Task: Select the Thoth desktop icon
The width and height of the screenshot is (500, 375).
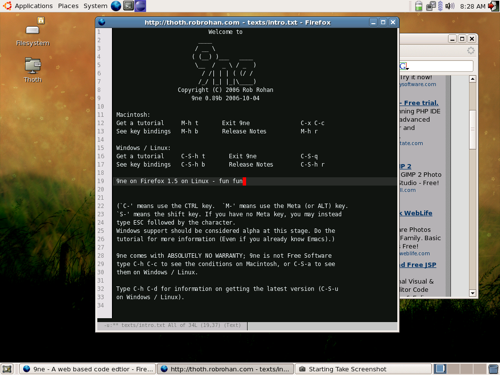Action: pos(33,70)
